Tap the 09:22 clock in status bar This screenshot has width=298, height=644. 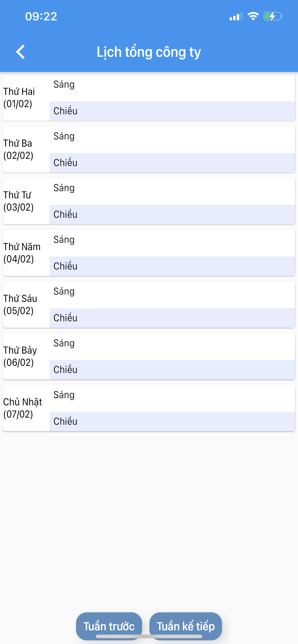[x=41, y=16]
